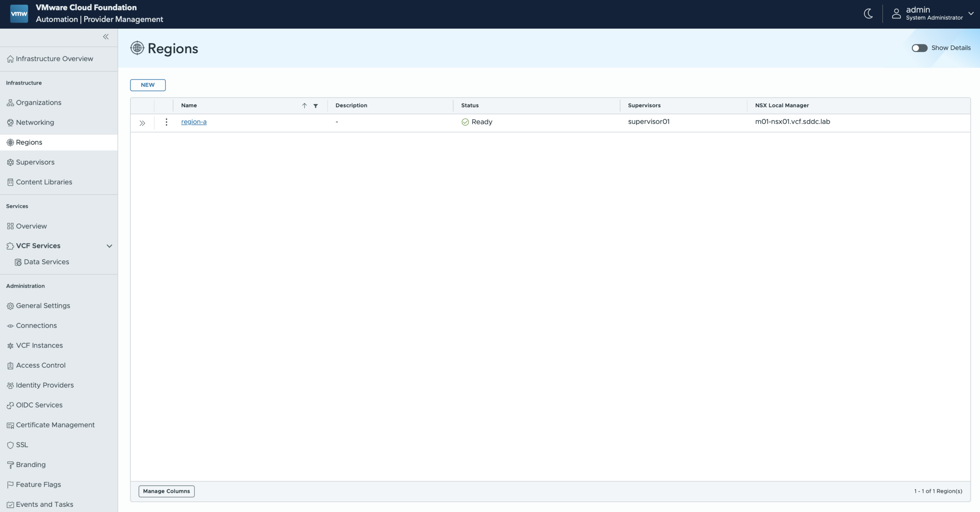Click the Regions globe icon in header
Screen dimensions: 980x512
pos(137,48)
